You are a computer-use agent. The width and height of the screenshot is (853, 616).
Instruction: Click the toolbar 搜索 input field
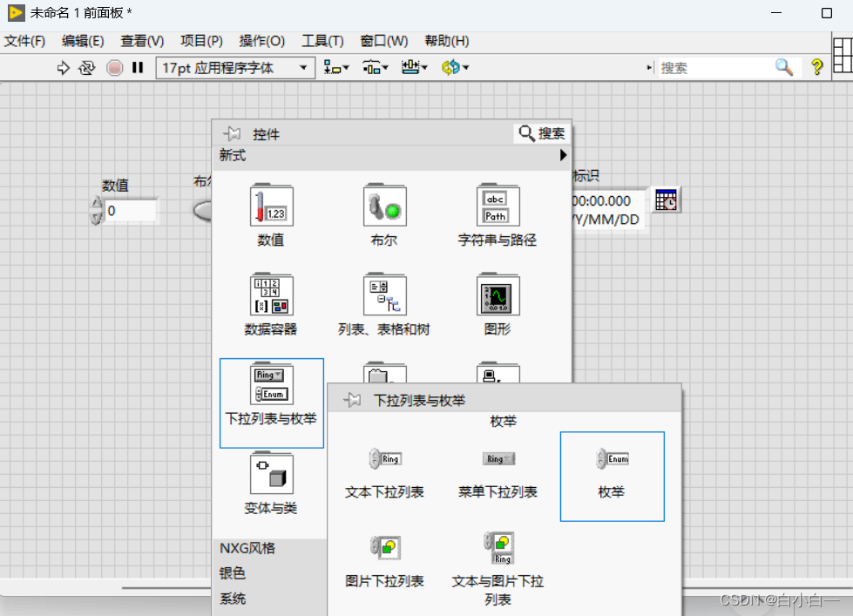click(716, 68)
